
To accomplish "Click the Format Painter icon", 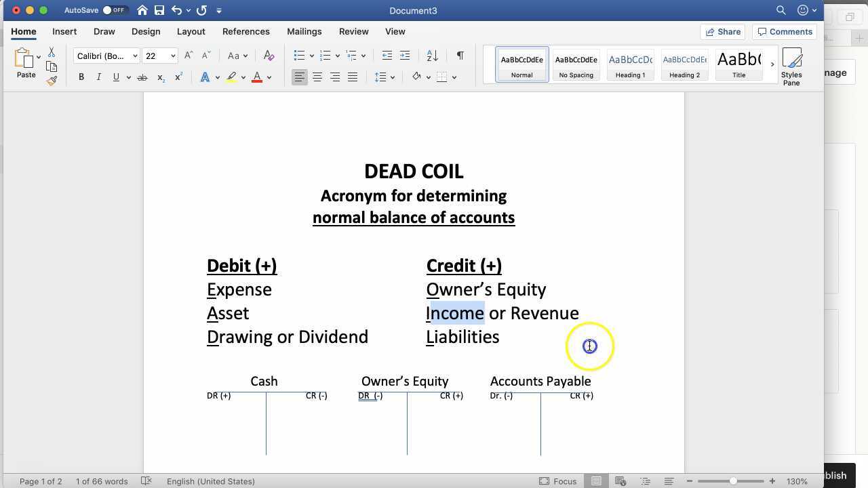I will tap(52, 81).
